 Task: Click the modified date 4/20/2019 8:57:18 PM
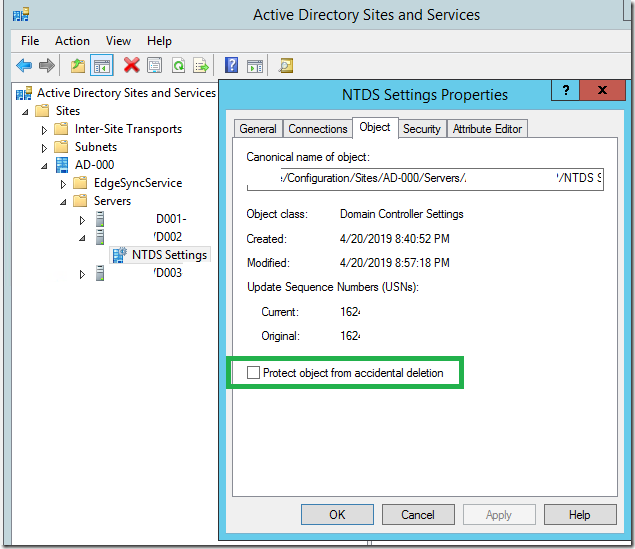394,263
